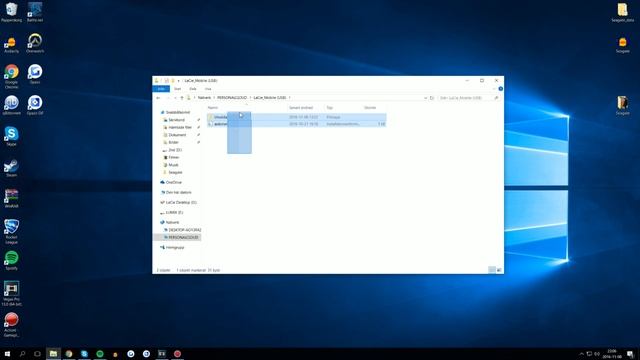This screenshot has width=640, height=360.
Task: Sort by the Typ column header
Action: click(x=330, y=108)
